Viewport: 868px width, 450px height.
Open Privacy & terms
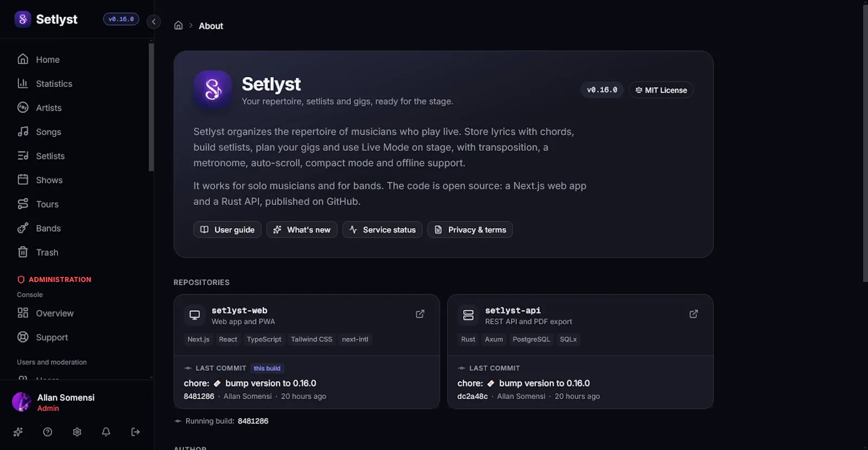470,230
